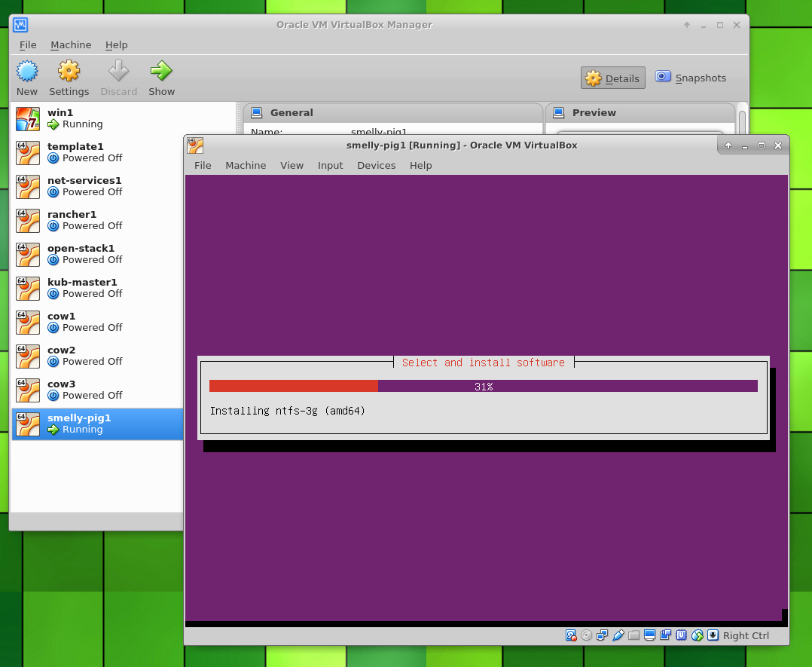The width and height of the screenshot is (812, 667).
Task: Open Input menu in smelly-pig1 window
Action: click(x=331, y=165)
